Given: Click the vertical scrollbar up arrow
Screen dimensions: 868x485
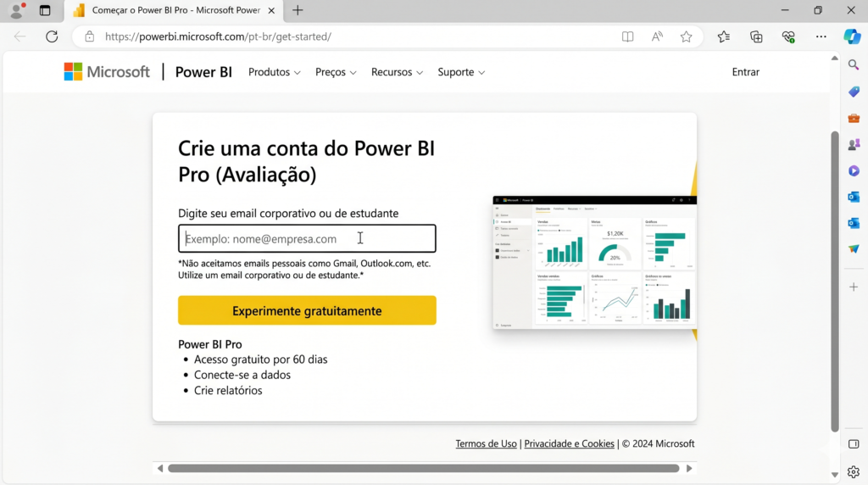Looking at the screenshot, I should (835, 59).
